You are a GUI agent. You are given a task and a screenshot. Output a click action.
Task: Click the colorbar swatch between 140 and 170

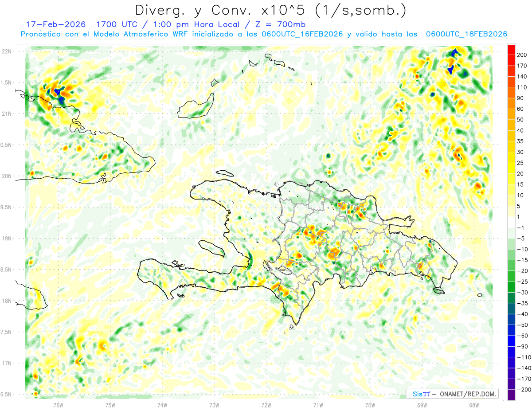511,71
